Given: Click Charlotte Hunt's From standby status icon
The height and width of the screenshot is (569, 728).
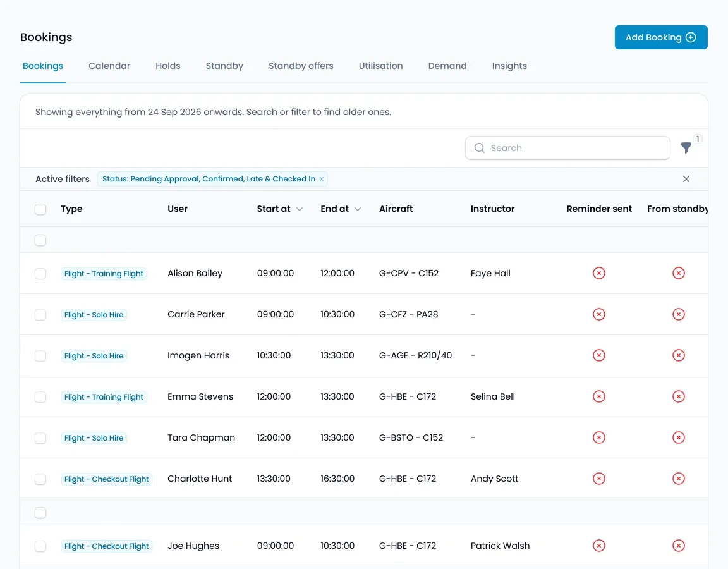Looking at the screenshot, I should coord(678,479).
